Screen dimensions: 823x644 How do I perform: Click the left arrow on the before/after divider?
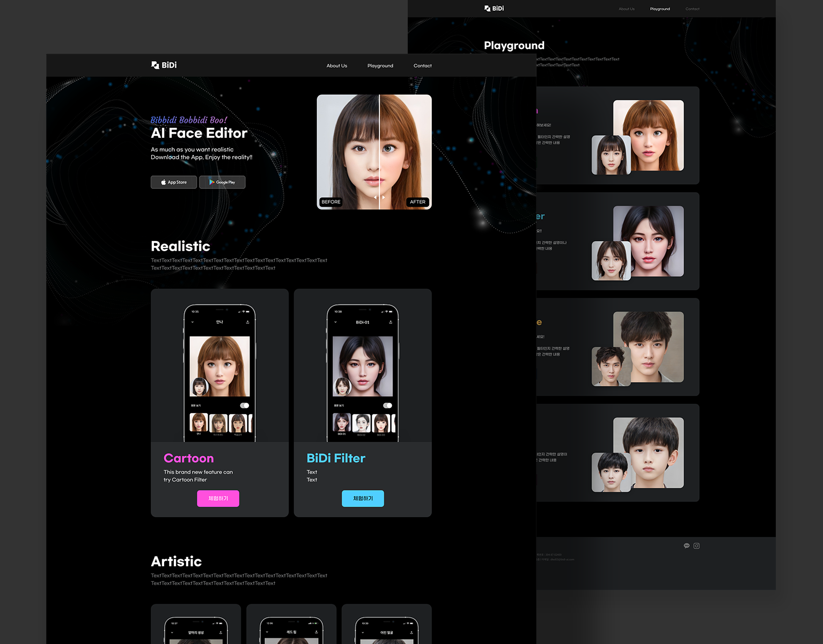pos(375,197)
